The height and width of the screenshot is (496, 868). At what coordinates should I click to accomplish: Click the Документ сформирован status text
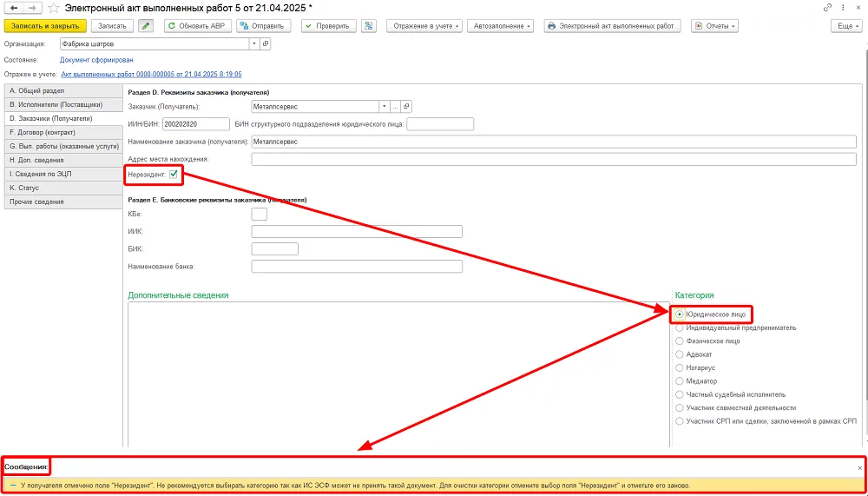coord(96,60)
